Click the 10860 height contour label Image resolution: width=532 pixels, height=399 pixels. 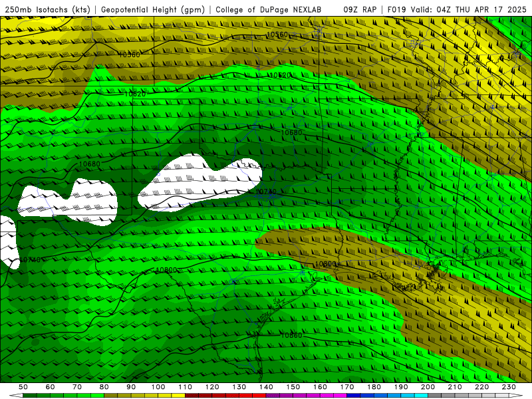(x=291, y=335)
